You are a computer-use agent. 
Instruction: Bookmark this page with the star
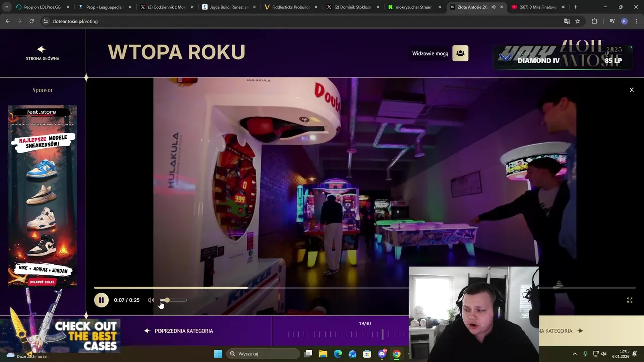click(578, 21)
